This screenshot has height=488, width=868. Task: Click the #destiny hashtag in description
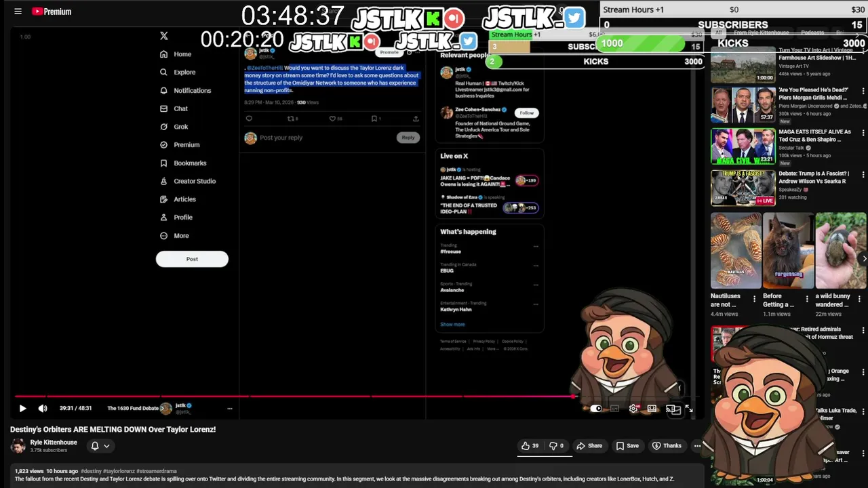click(91, 471)
